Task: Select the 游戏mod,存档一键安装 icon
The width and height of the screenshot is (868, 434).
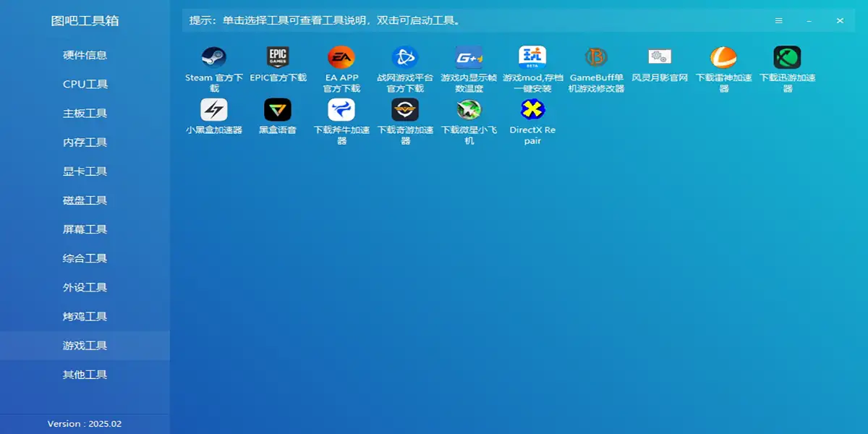Action: coord(532,57)
